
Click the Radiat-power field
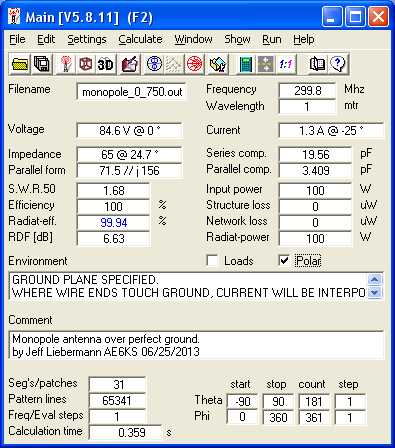[315, 238]
